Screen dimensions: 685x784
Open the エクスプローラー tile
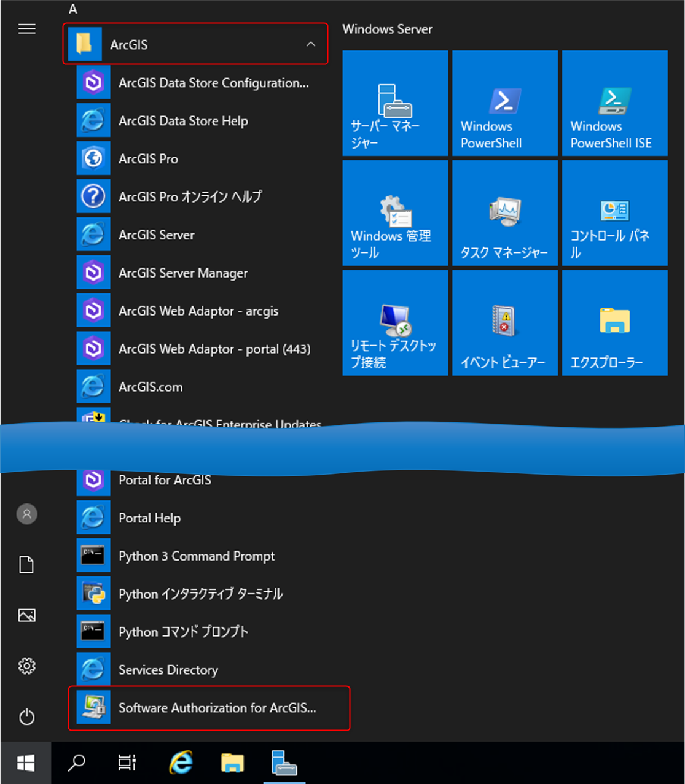coord(615,322)
